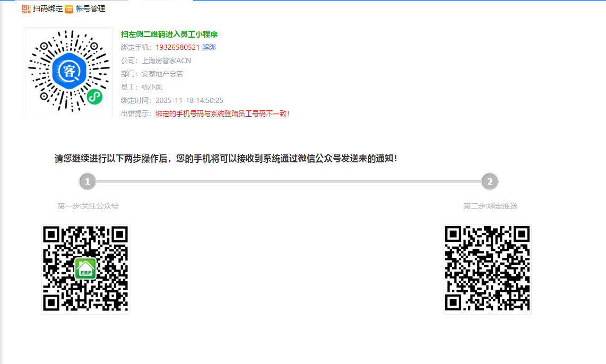Click the green ERP house logo
The width and height of the screenshot is (606, 364).
point(85,269)
